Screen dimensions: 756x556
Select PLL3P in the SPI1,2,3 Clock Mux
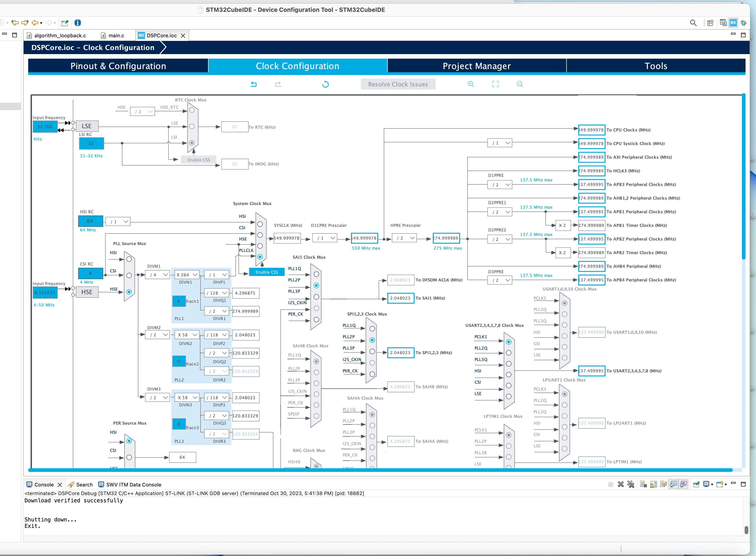tap(372, 351)
